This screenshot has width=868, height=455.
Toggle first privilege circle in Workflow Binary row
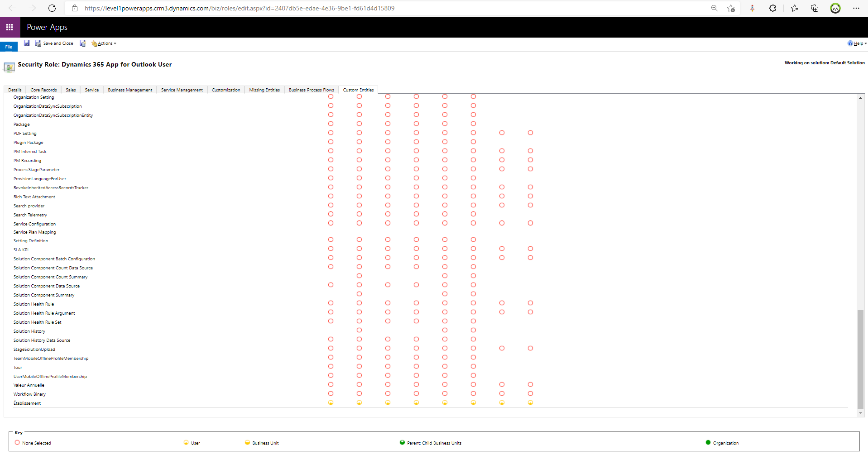331,393
